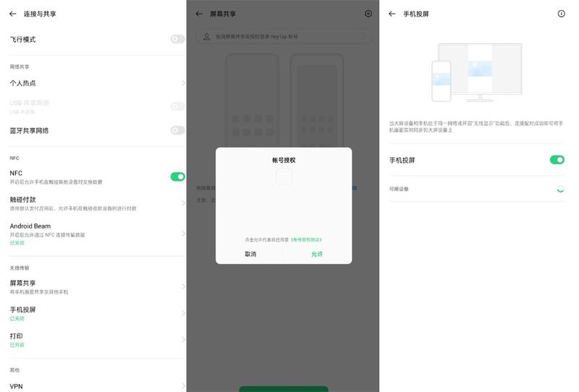Turn off 手机投屏 switch
Viewport: 579px width, 392px height.
pyautogui.click(x=557, y=159)
